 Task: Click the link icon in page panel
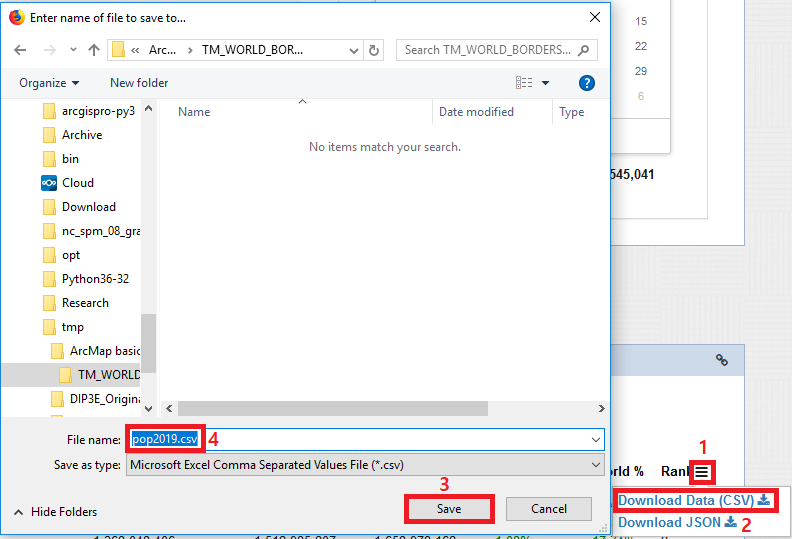pyautogui.click(x=721, y=360)
